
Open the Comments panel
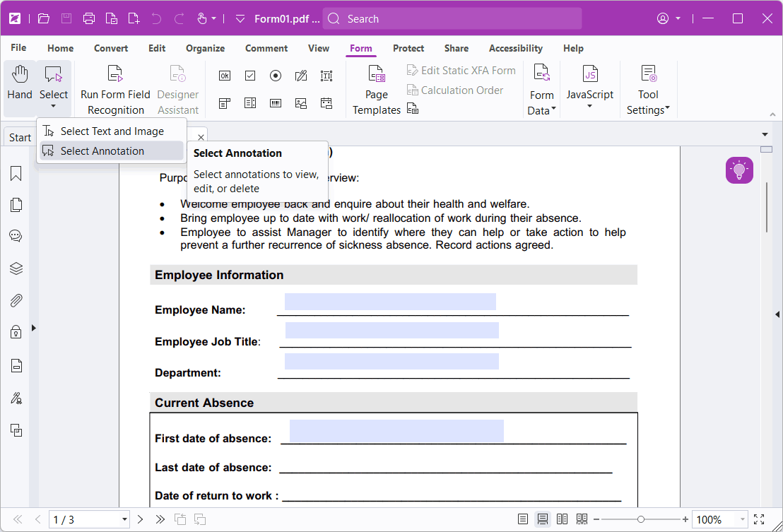(x=16, y=235)
